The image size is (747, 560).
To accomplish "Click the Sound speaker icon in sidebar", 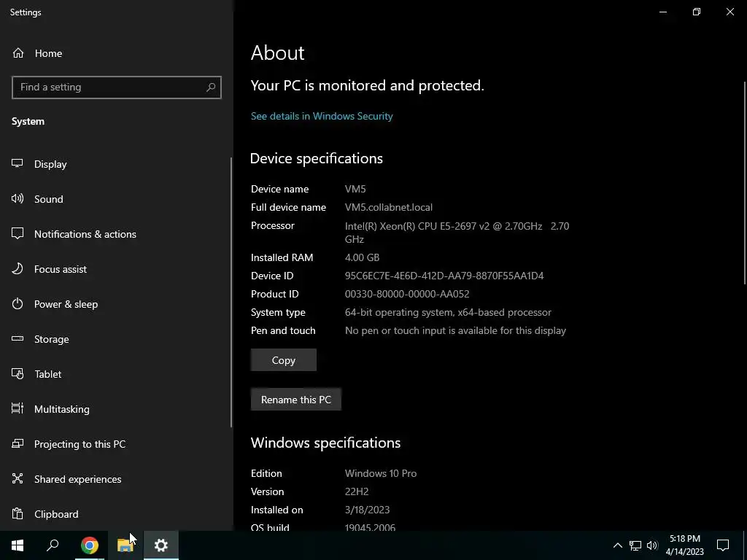I will [x=18, y=198].
